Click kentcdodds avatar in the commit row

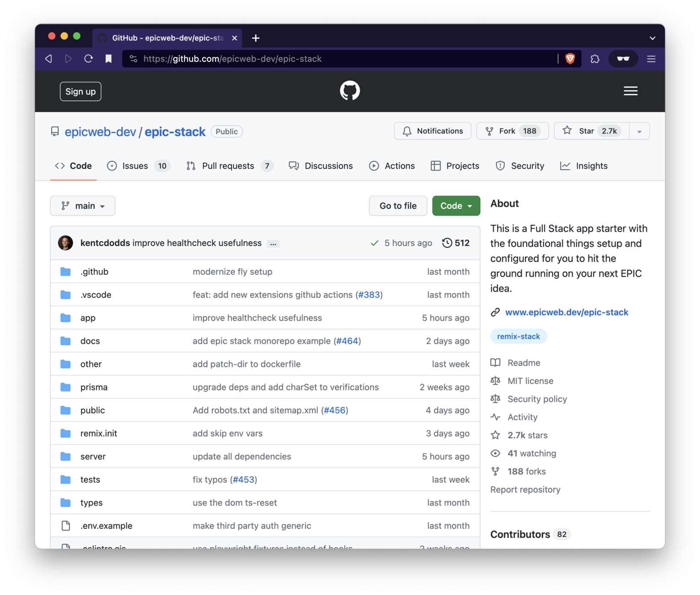click(66, 243)
